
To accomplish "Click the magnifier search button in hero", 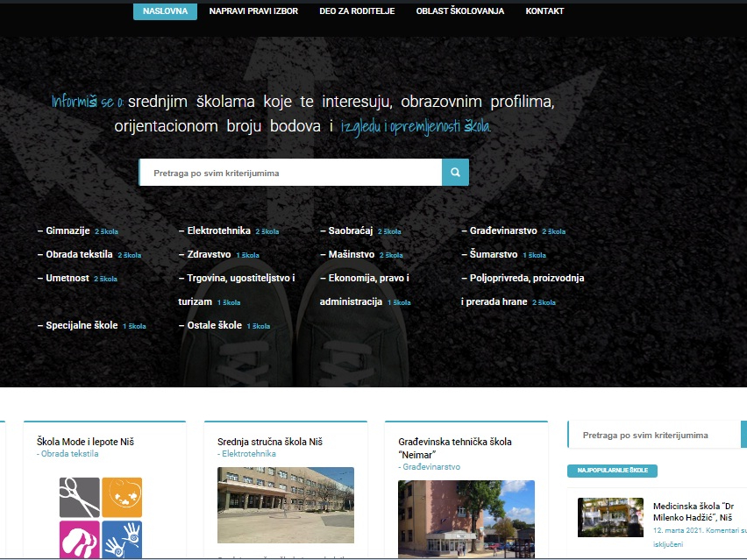I will tap(455, 173).
